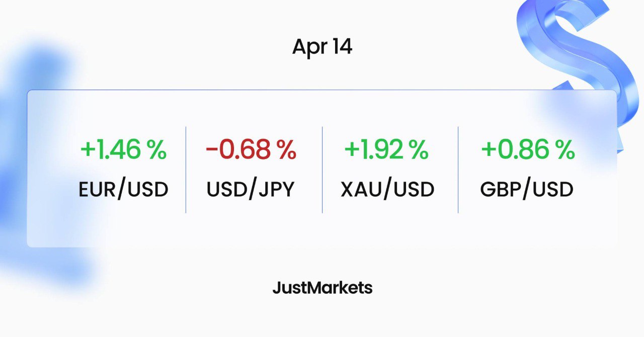Click the green +0.86 % change value
This screenshot has height=337, width=644.
click(x=527, y=150)
